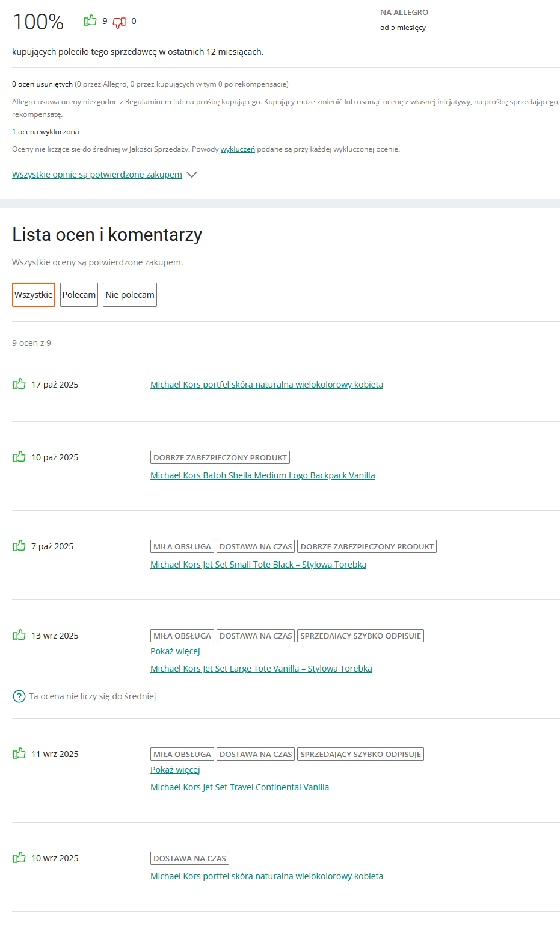560x925 pixels.
Task: Open Jet Set Small Tote Black listing
Action: (x=258, y=565)
